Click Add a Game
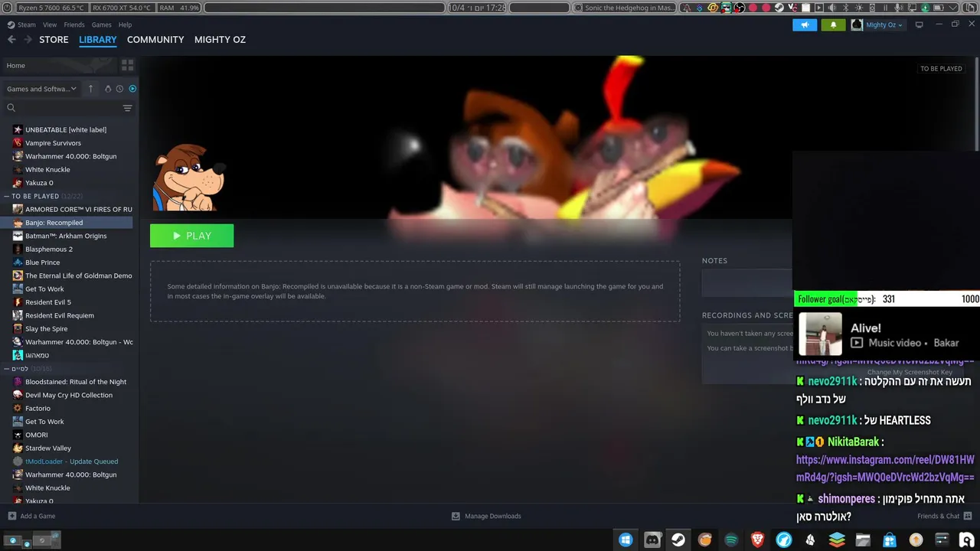Viewport: 980px width, 551px height. pos(31,516)
